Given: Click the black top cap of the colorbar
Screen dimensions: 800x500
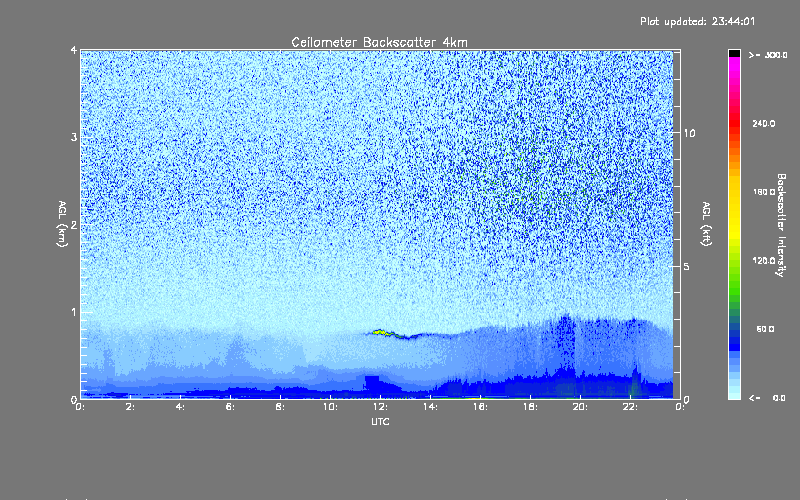Looking at the screenshot, I should [734, 53].
